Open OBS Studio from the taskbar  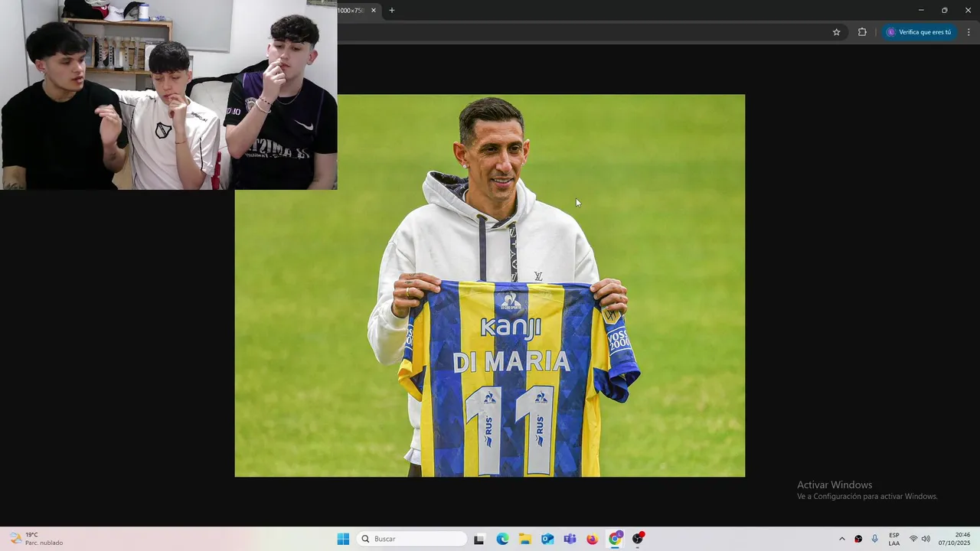click(638, 539)
